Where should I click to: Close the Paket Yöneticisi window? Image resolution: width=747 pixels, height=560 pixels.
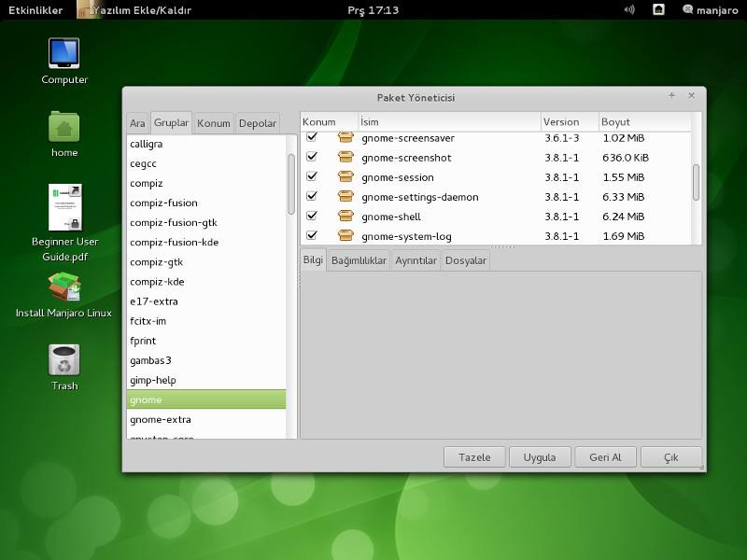(691, 95)
